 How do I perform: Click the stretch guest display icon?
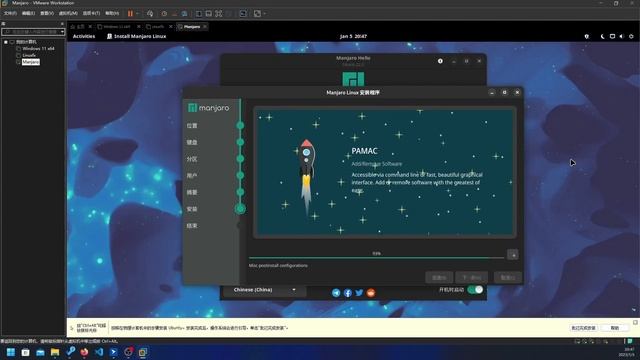click(257, 13)
